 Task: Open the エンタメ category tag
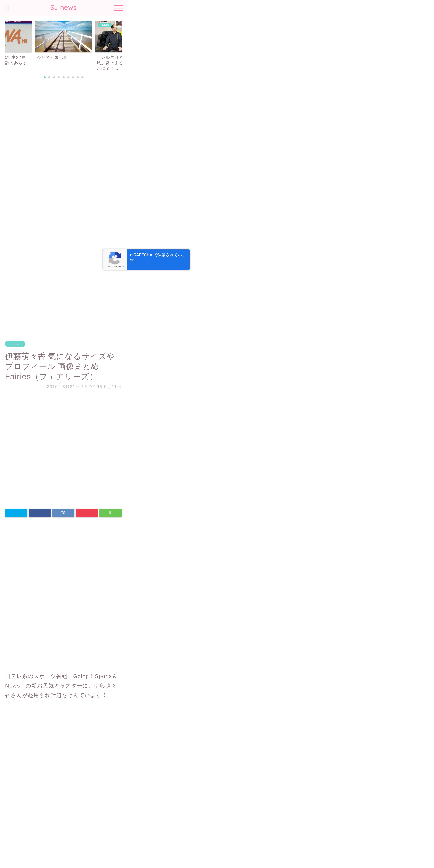[x=15, y=344]
